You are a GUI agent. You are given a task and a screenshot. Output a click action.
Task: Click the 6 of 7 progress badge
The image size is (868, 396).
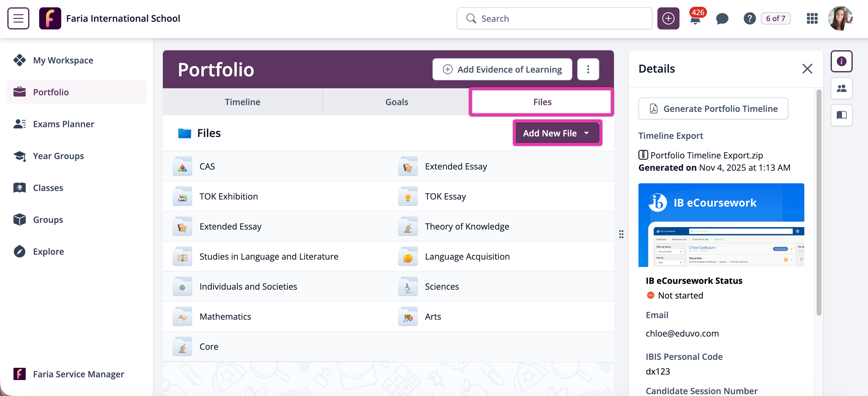click(775, 19)
